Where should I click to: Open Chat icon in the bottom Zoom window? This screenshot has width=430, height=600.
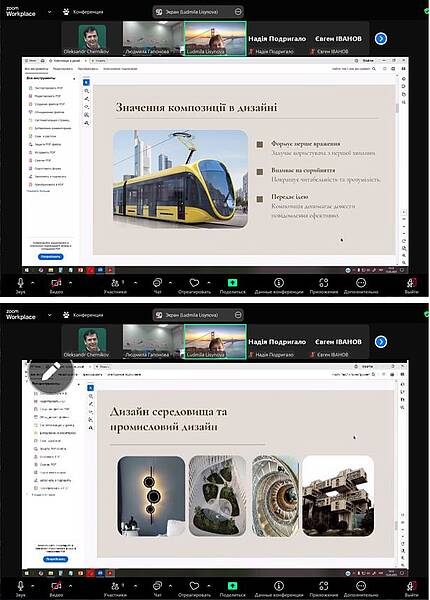coord(157,586)
